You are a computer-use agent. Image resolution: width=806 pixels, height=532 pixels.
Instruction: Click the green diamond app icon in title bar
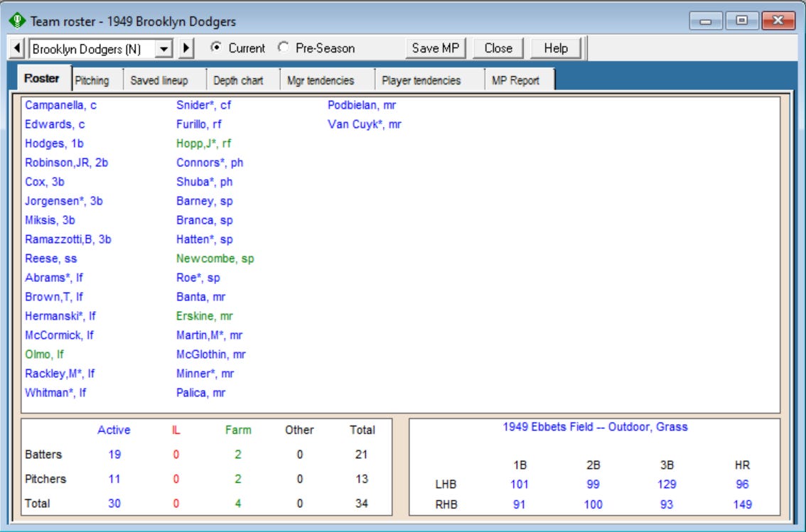pyautogui.click(x=17, y=21)
